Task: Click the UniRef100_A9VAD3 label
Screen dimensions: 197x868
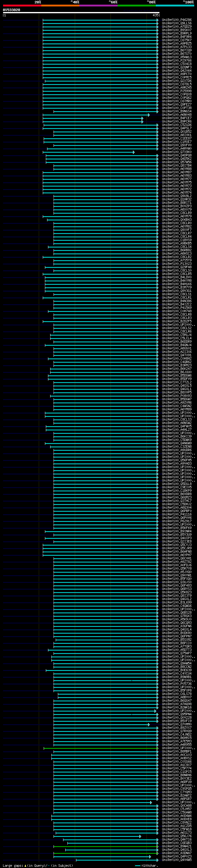Action: click(x=176, y=464)
